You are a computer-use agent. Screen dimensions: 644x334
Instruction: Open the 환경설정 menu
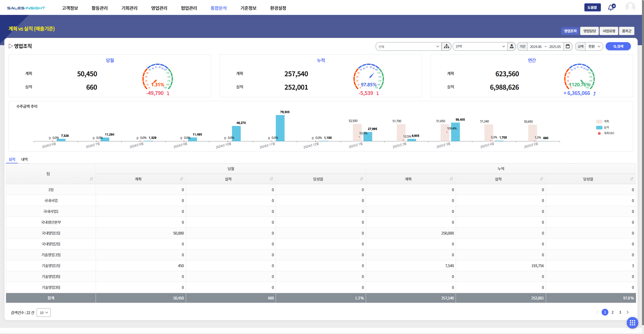coord(278,8)
